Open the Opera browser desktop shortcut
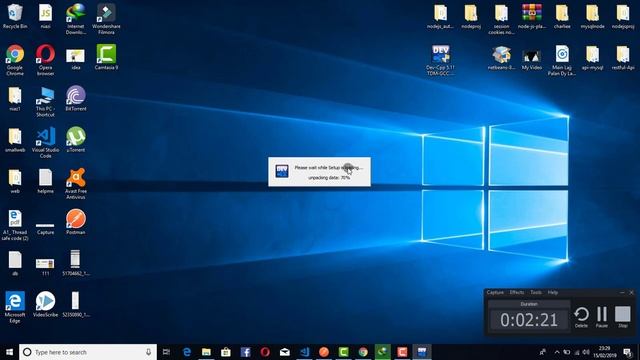Viewport: 640px width, 360px height. click(45, 60)
